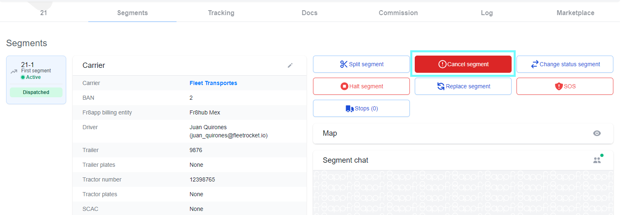Click the Active status label

34,77
